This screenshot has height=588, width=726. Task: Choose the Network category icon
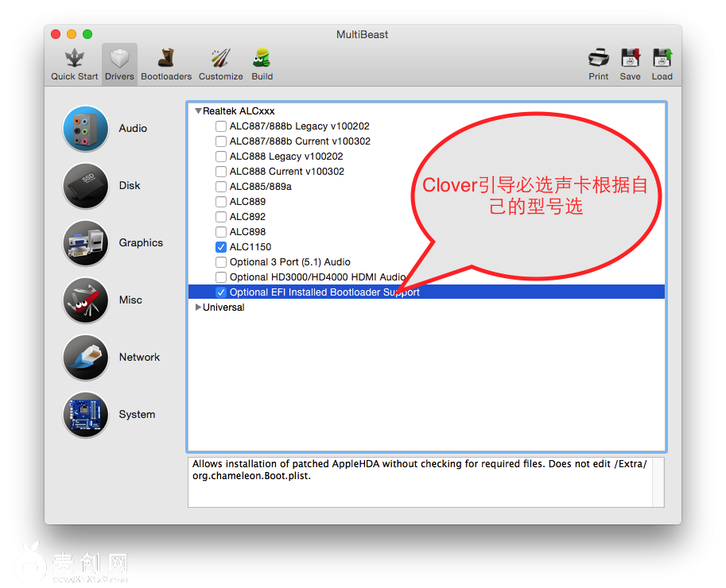click(x=85, y=358)
